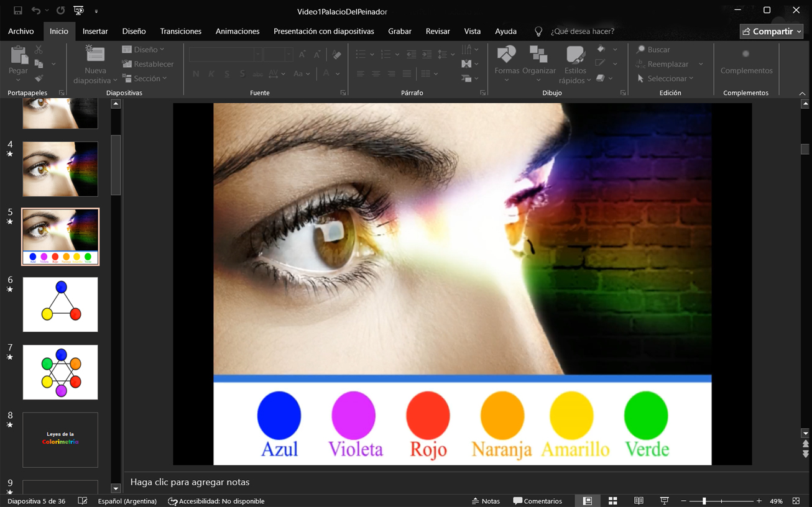Switch to Slide Sorter view icon

click(613, 501)
